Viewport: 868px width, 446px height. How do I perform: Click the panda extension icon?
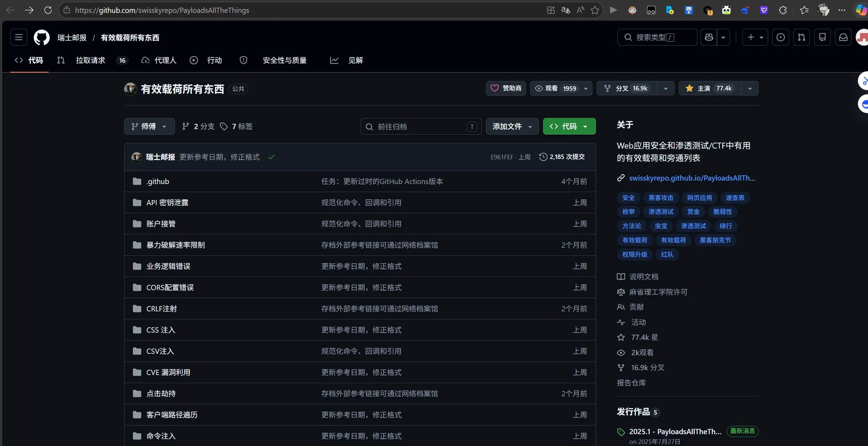pos(726,10)
